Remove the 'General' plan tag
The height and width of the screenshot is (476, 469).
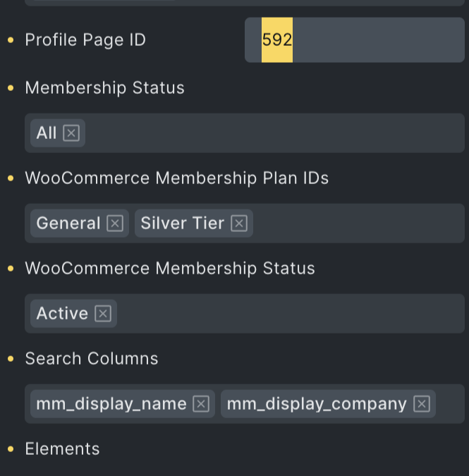[115, 224]
